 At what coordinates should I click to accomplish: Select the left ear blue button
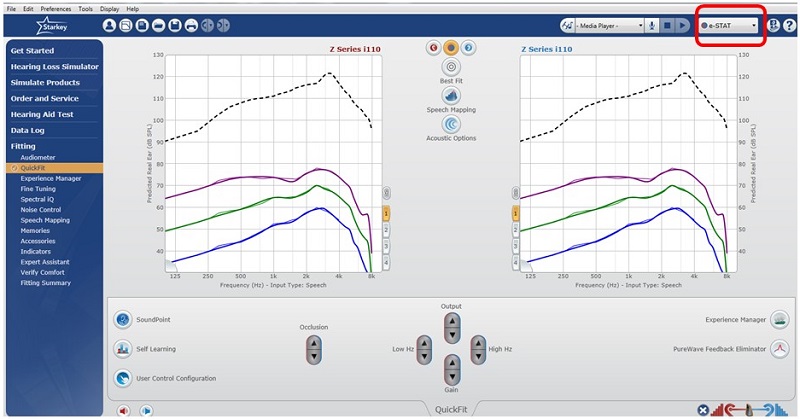click(468, 48)
